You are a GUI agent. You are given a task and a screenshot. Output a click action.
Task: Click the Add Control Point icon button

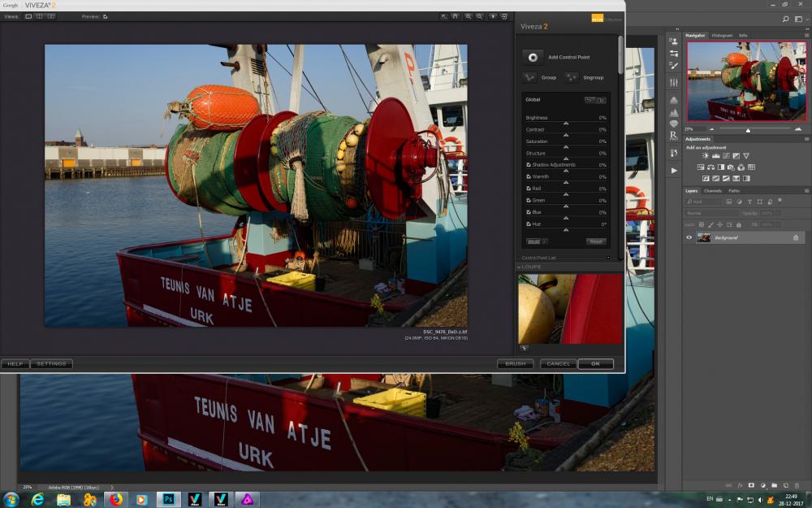click(533, 57)
